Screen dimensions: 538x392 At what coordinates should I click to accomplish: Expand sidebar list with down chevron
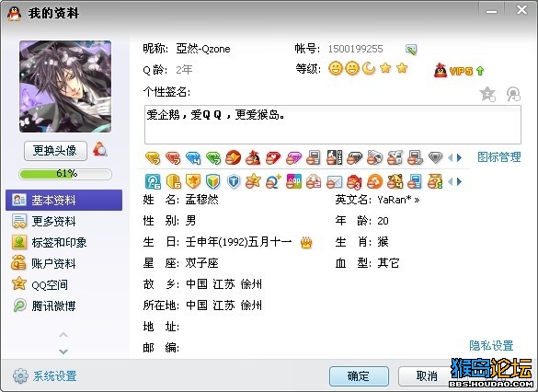[x=63, y=352]
